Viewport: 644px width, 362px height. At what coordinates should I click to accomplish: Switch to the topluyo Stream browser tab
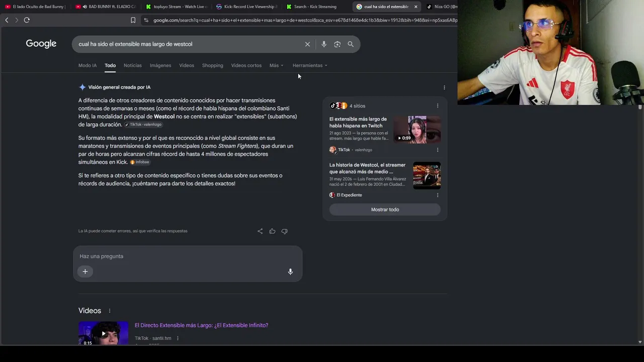(176, 7)
